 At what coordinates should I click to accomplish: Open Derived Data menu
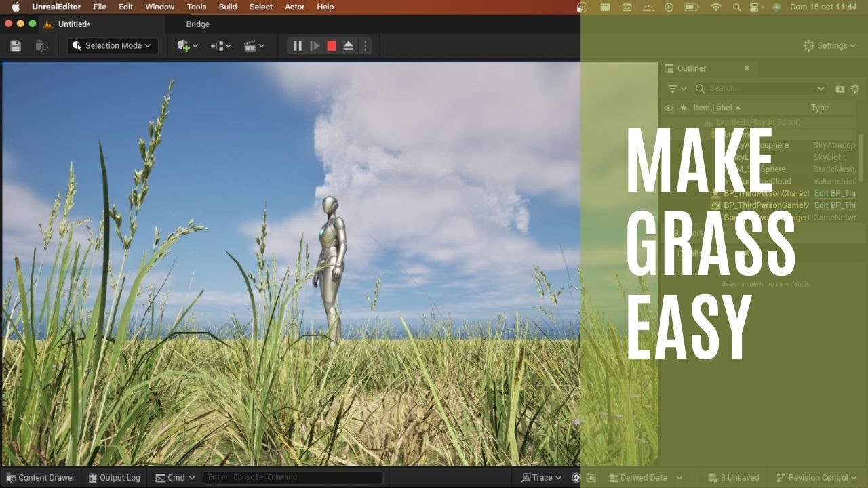click(646, 478)
